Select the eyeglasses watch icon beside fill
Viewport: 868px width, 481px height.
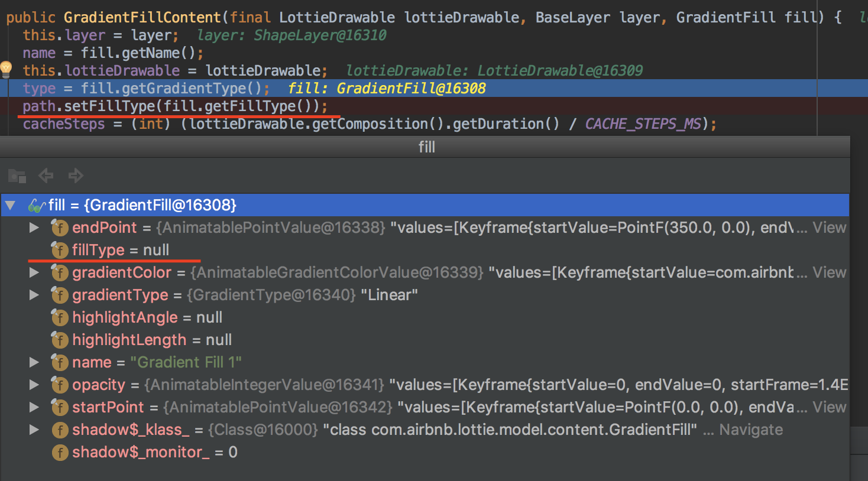(37, 205)
